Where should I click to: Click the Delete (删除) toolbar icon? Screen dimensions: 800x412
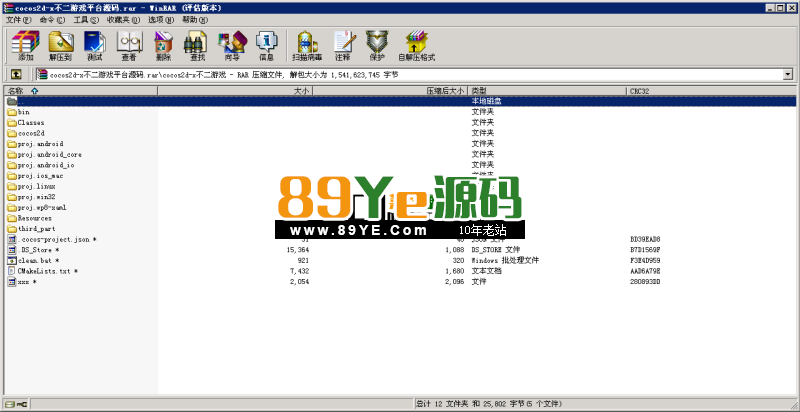(x=164, y=46)
